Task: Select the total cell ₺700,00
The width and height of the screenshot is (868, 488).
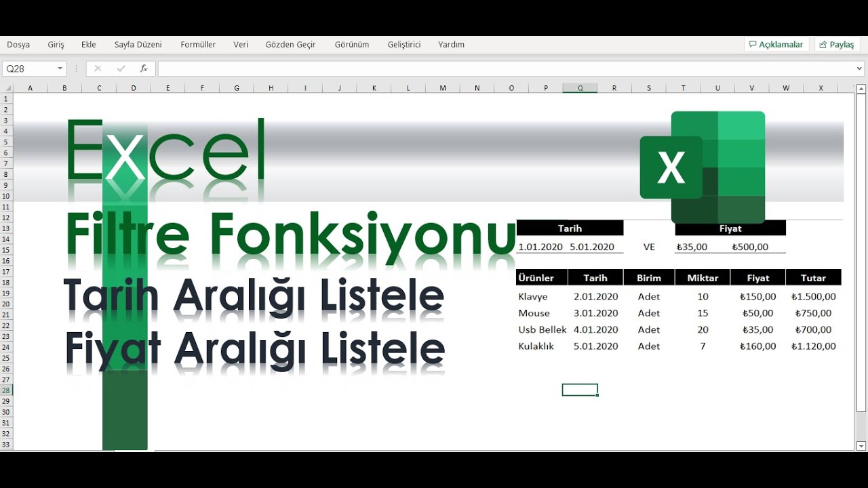Action: tap(813, 329)
